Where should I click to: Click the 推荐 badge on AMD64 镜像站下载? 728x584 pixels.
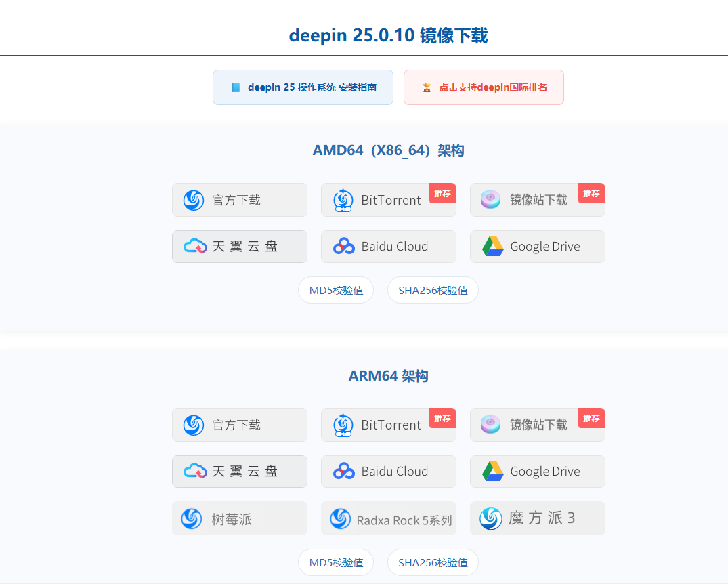pyautogui.click(x=591, y=193)
